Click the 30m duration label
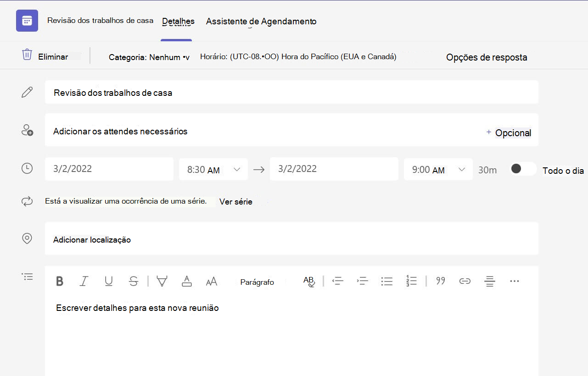The image size is (588, 376). (487, 170)
